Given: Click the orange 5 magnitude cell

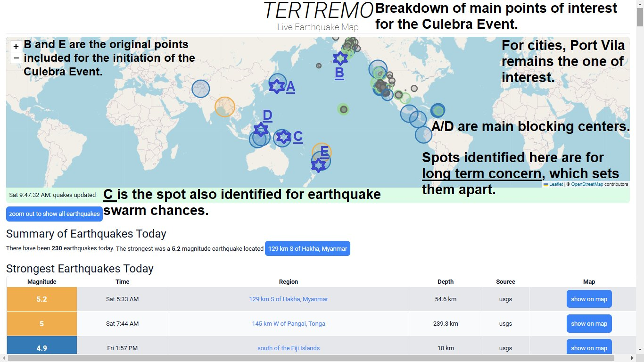Looking at the screenshot, I should point(42,324).
